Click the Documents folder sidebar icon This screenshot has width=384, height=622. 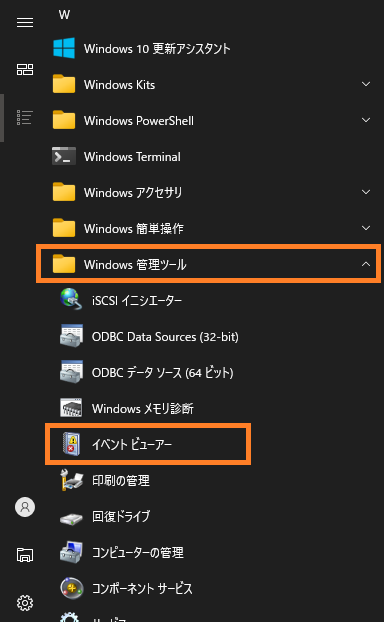(25, 555)
